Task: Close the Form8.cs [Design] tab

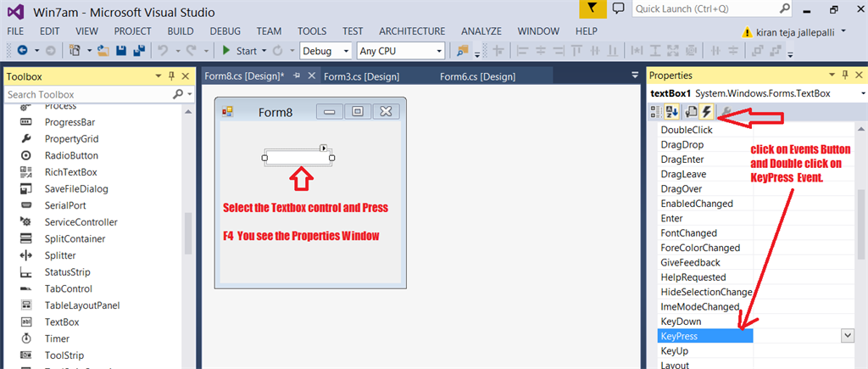Action: tap(312, 75)
